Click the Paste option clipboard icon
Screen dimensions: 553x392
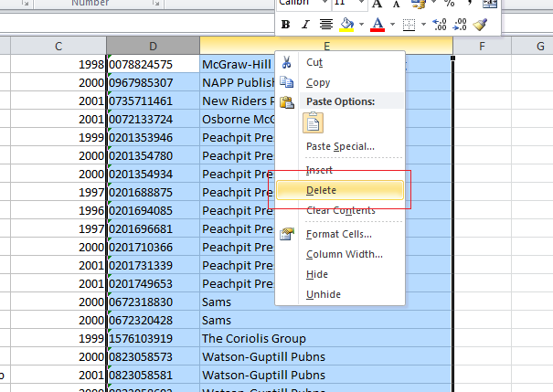(x=314, y=123)
